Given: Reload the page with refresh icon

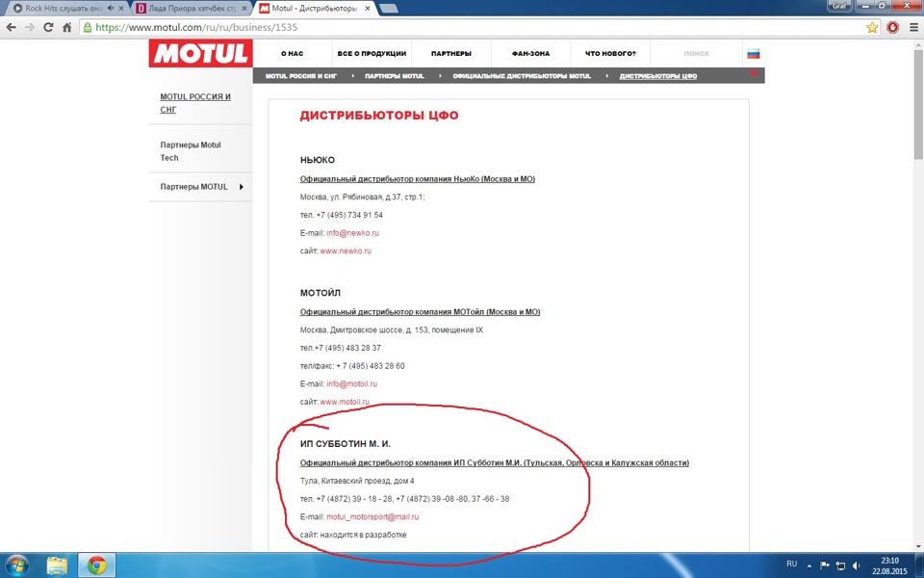Looking at the screenshot, I should point(48,27).
